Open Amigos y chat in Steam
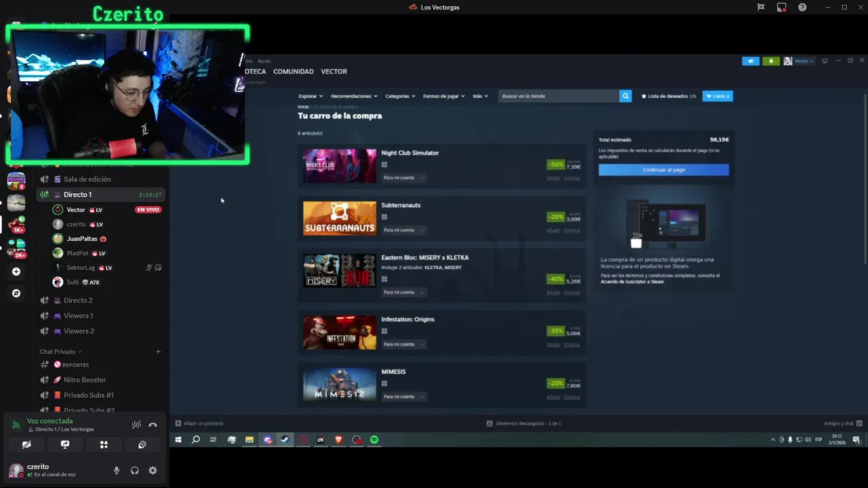The image size is (868, 488). [843, 424]
